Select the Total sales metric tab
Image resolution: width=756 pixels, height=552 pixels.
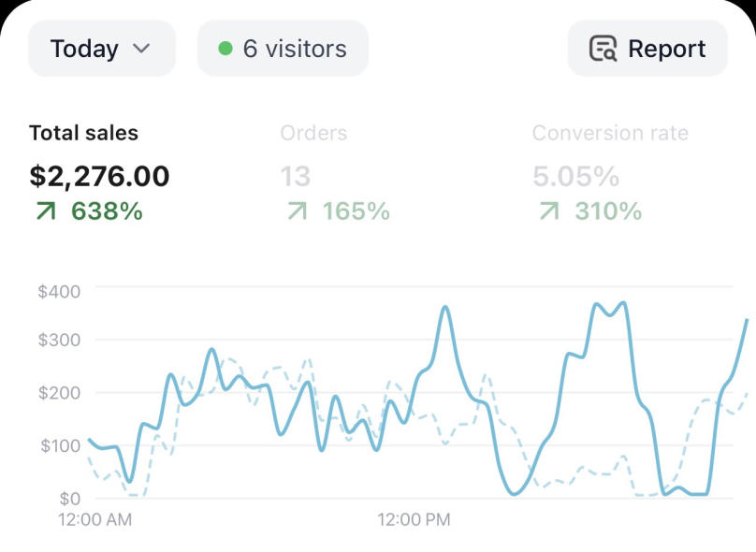[x=83, y=133]
